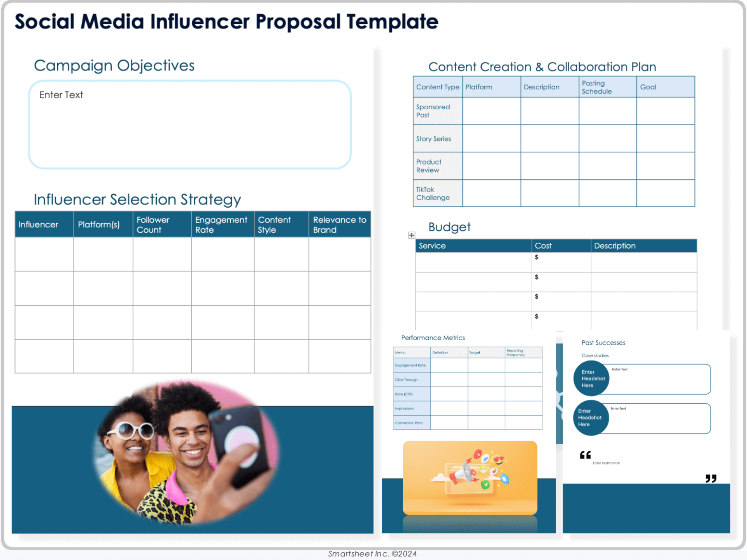Click the Content Style column header
This screenshot has width=747, height=560.
pyautogui.click(x=281, y=224)
